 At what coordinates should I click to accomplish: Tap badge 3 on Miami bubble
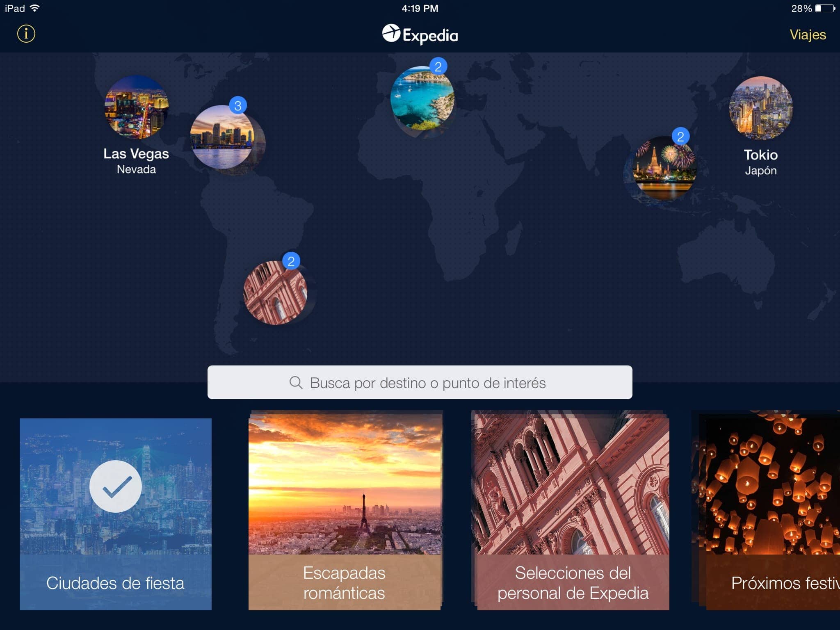(238, 105)
